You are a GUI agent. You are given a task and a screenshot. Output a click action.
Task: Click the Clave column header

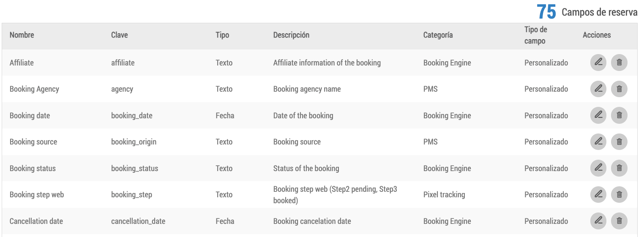[x=120, y=35]
